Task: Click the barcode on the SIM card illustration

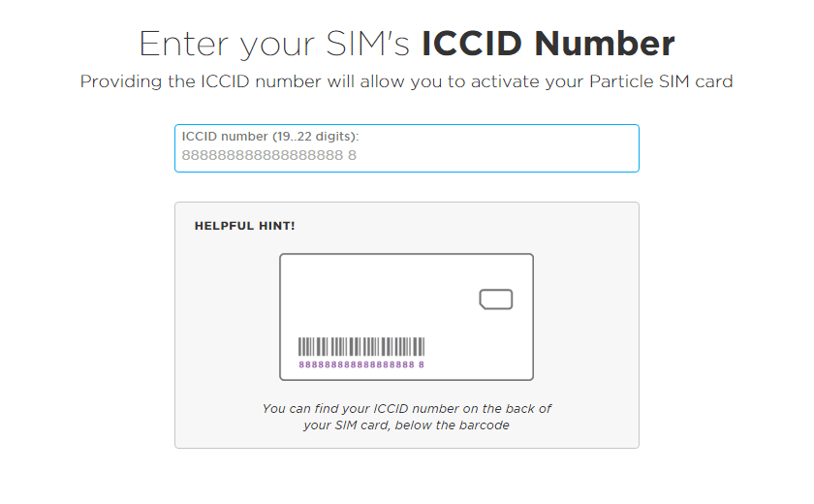Action: 360,347
